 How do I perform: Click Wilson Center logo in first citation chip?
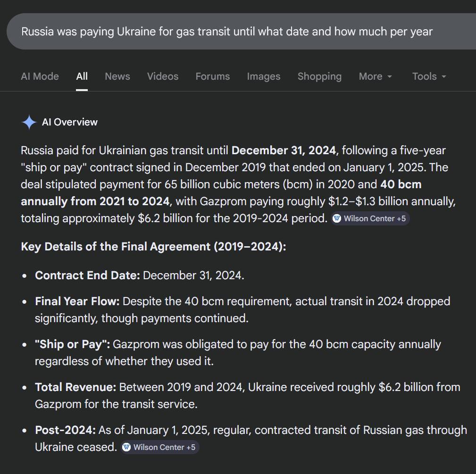point(337,219)
